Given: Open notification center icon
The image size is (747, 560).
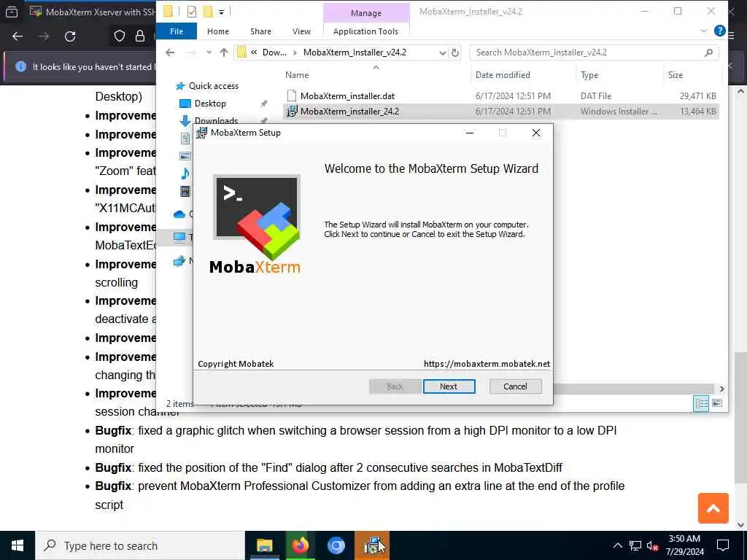Looking at the screenshot, I should (x=723, y=545).
